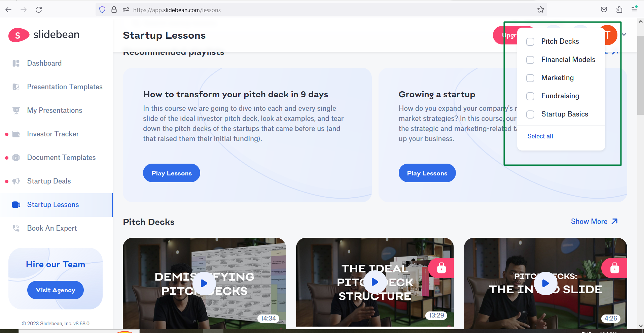Check the Financial Models filter checkbox
Screen dimensions: 644x333
(530, 60)
